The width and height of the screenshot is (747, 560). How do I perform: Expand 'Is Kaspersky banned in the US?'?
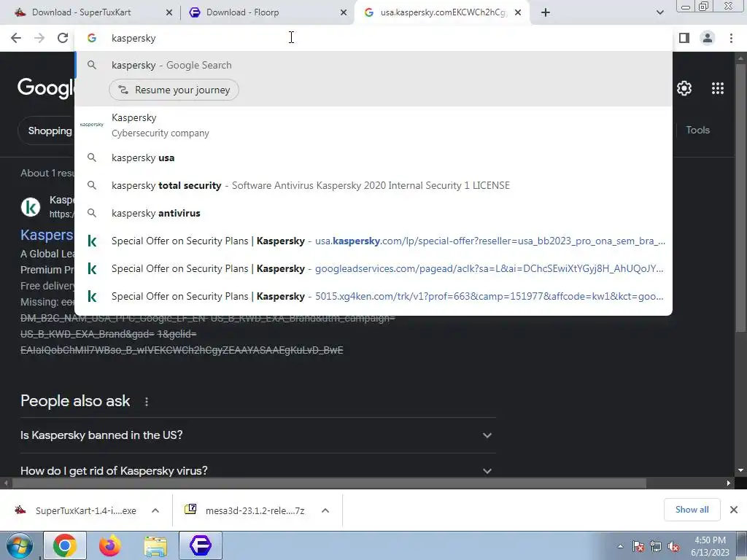click(x=258, y=435)
